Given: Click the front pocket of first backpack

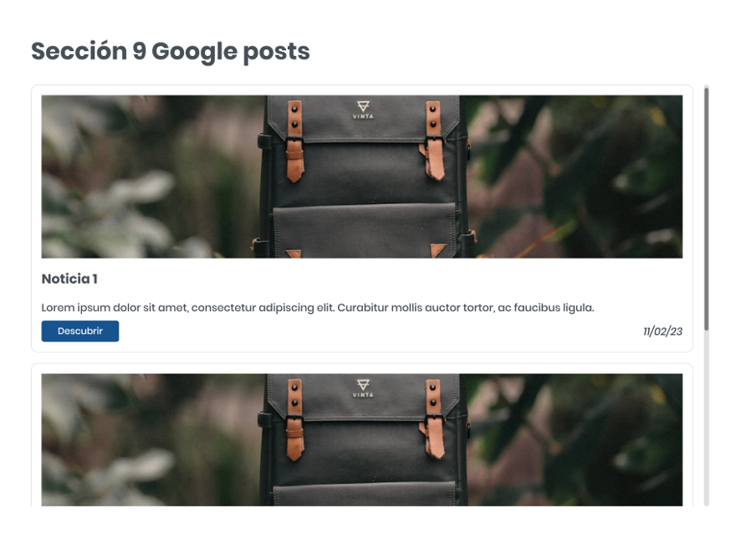Looking at the screenshot, I should [365, 231].
